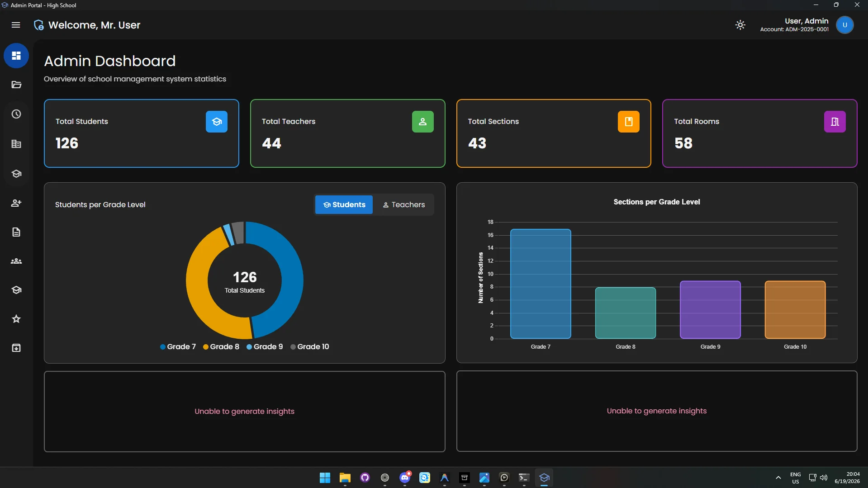Open the groups people icon in sidebar
This screenshot has height=488, width=868.
16,261
